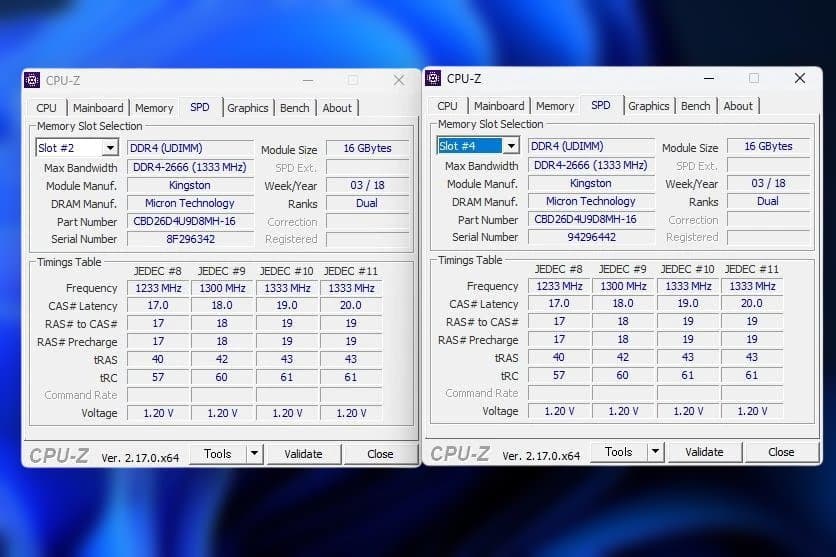
Task: Click Ranks Dual value in left window
Action: tap(367, 203)
